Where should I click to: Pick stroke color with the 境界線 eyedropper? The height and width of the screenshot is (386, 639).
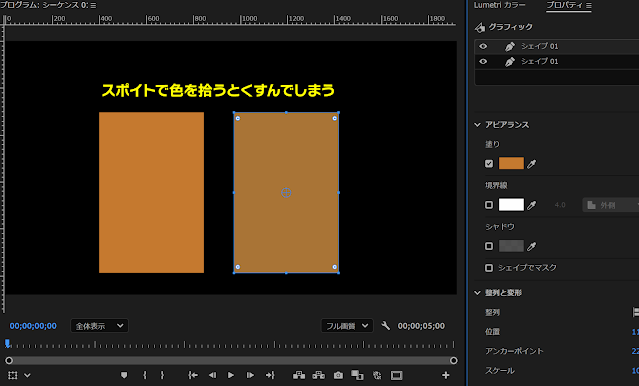(531, 205)
